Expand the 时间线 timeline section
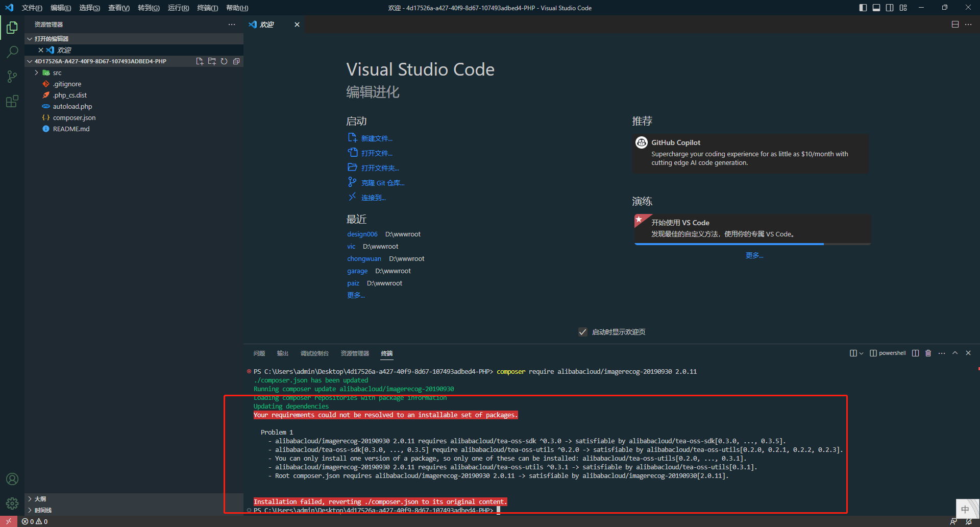Image resolution: width=980 pixels, height=527 pixels. 134,510
